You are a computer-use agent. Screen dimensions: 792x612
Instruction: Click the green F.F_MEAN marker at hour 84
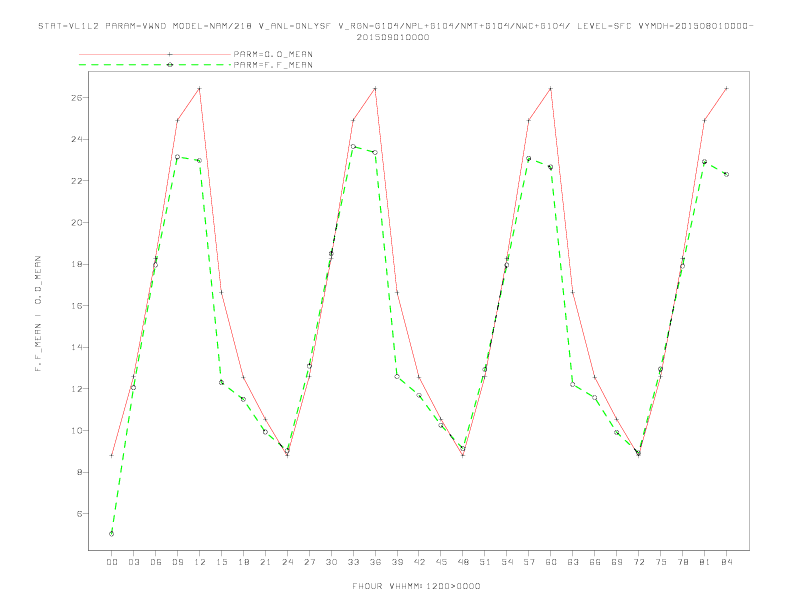726,174
